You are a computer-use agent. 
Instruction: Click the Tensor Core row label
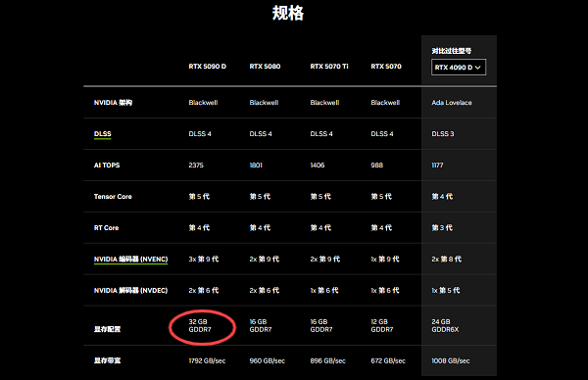click(113, 197)
